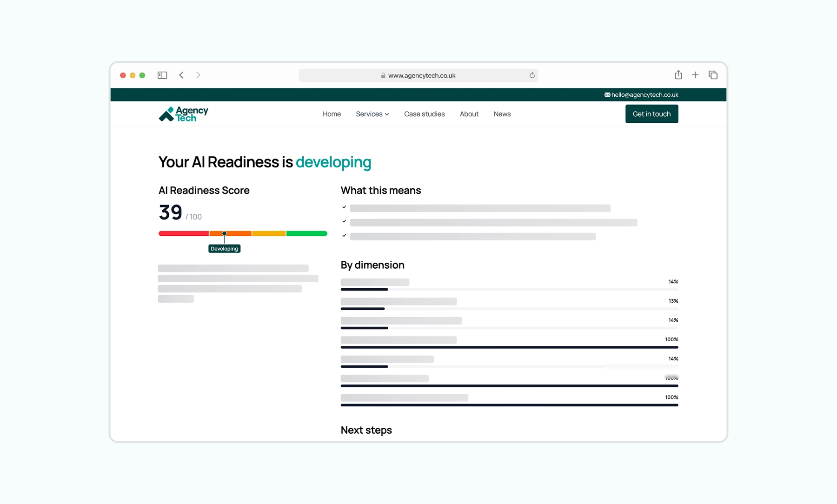Screen dimensions: 837x504
Task: Click the green segment of the readiness bar
Action: pos(306,233)
